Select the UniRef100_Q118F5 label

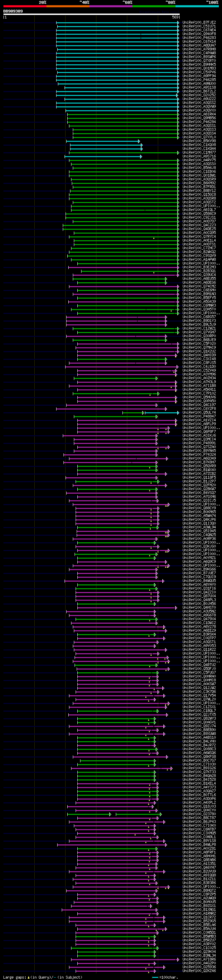pos(199,478)
